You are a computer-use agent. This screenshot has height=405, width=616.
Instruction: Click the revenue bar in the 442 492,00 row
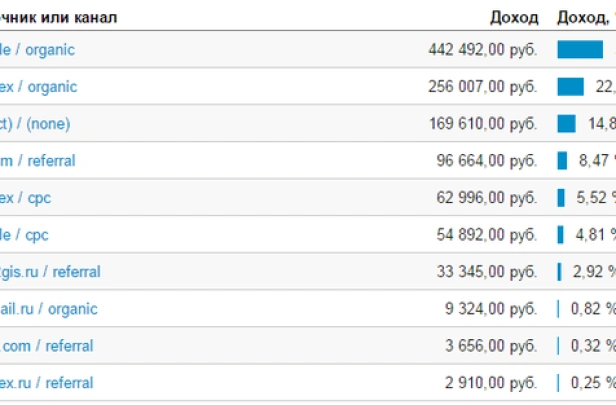580,50
